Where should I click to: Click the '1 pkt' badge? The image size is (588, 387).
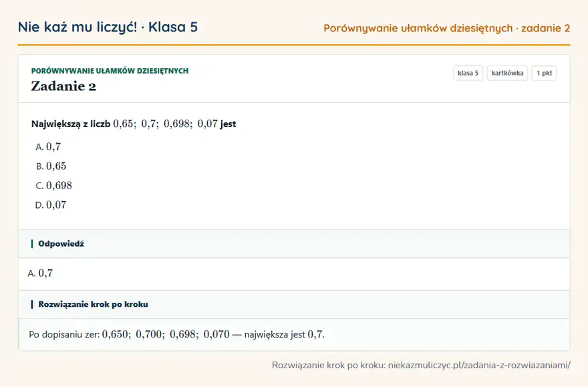544,73
